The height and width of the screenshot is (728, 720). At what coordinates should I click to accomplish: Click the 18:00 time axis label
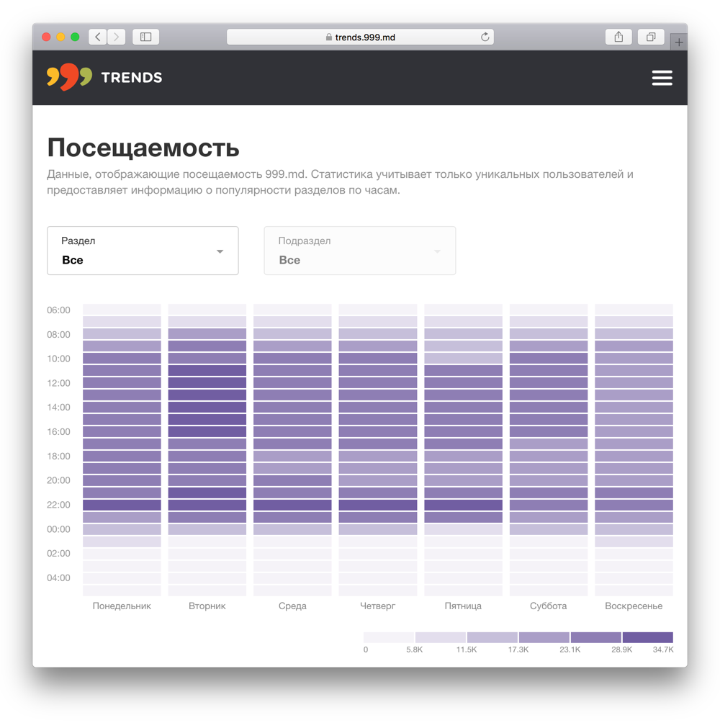[58, 456]
